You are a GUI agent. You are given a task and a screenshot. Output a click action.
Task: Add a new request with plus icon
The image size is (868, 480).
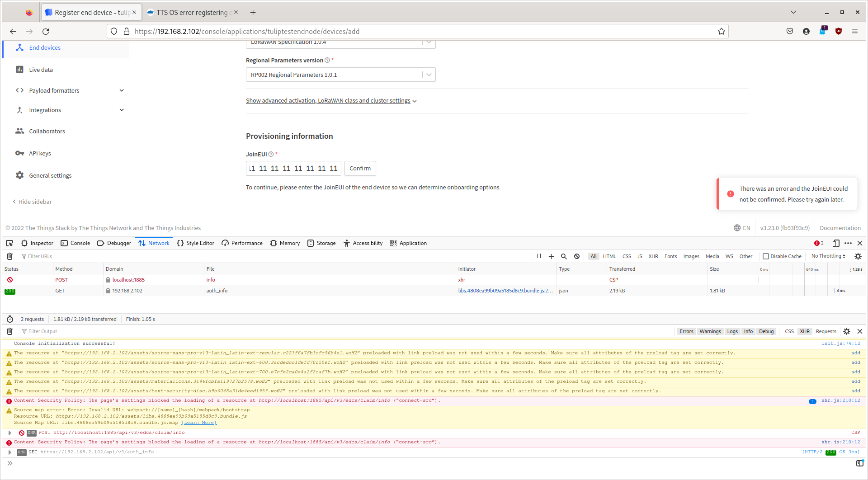[x=551, y=256]
